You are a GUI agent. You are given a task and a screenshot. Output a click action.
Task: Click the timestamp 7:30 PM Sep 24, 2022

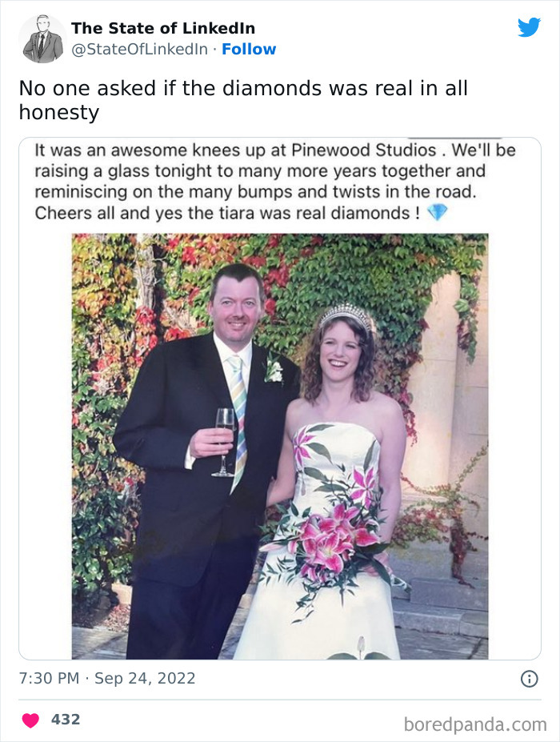108,676
